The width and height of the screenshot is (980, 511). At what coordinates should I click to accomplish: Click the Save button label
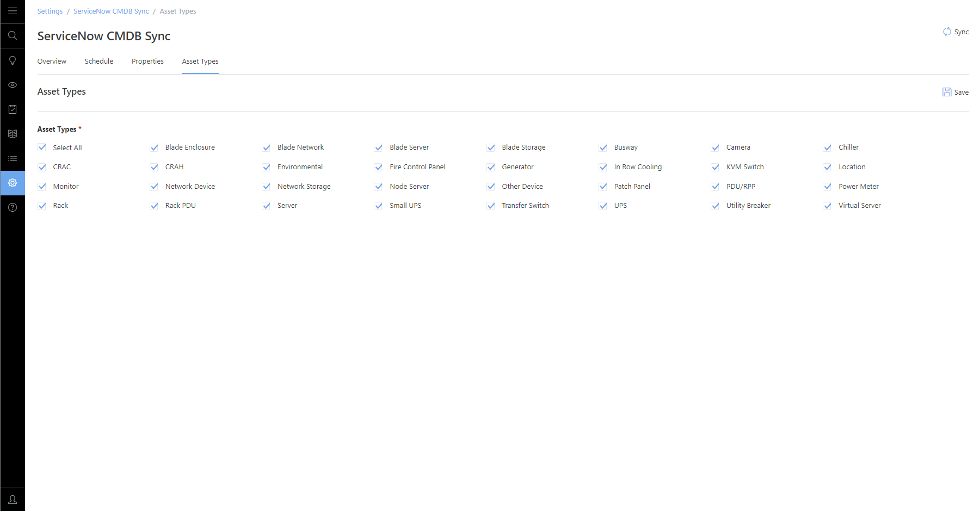(x=961, y=93)
